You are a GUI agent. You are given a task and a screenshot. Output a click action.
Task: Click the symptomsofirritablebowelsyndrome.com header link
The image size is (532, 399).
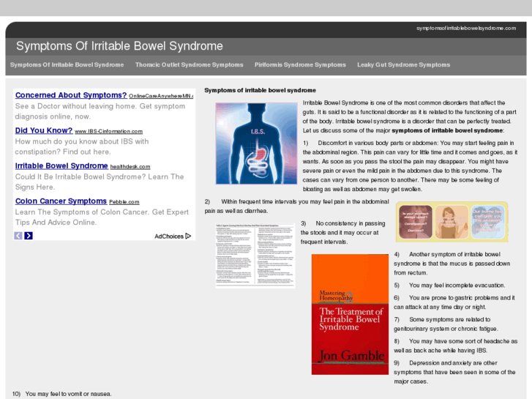click(466, 28)
